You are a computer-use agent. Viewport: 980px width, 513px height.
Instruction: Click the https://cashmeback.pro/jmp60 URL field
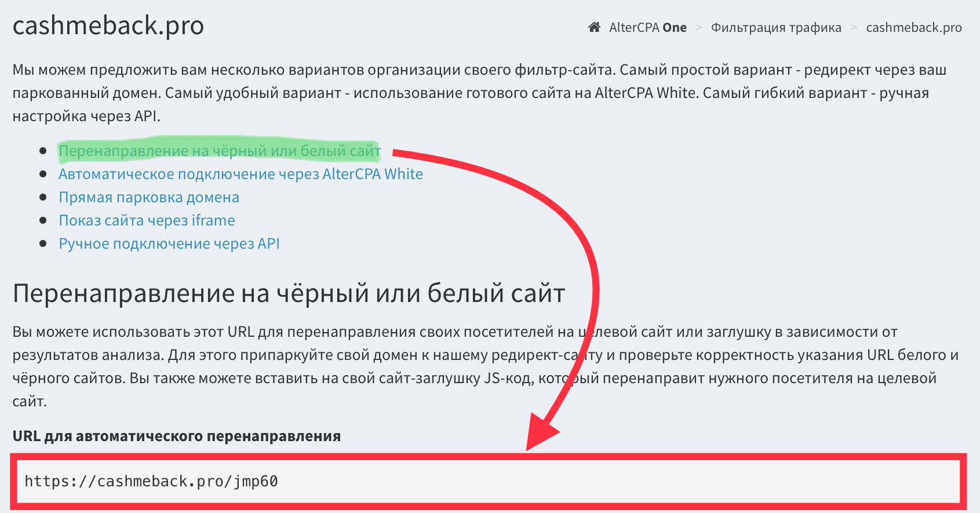[489, 481]
